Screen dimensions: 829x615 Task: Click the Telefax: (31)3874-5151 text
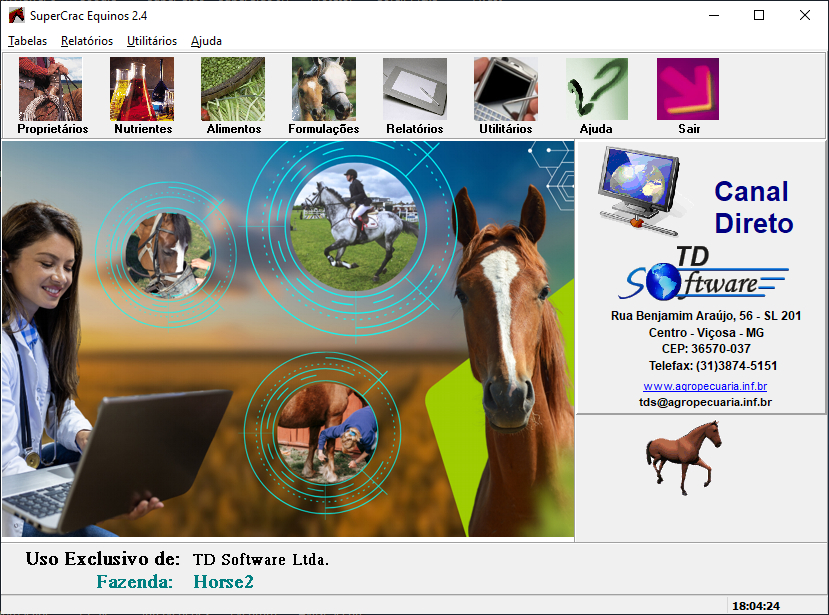713,365
